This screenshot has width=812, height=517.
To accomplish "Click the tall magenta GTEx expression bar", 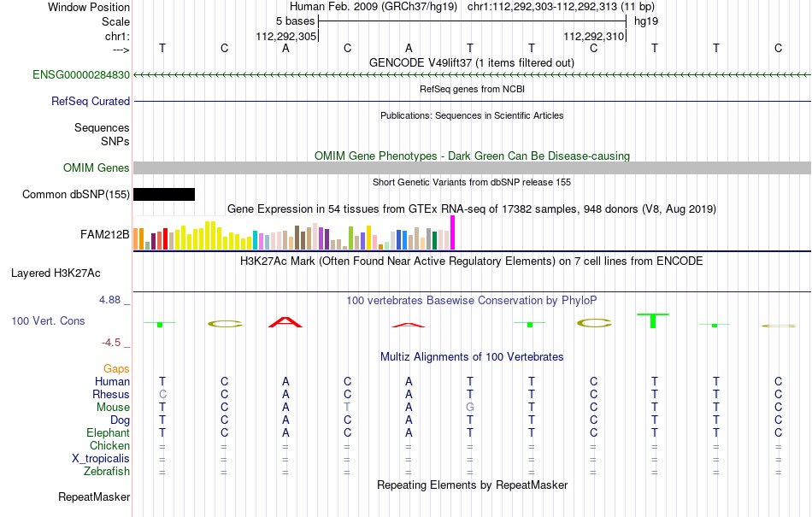I will tap(453, 233).
